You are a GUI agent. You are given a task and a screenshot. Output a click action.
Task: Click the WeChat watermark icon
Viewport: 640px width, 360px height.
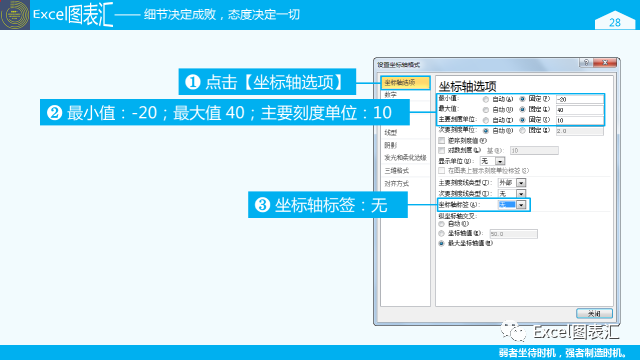pos(513,331)
